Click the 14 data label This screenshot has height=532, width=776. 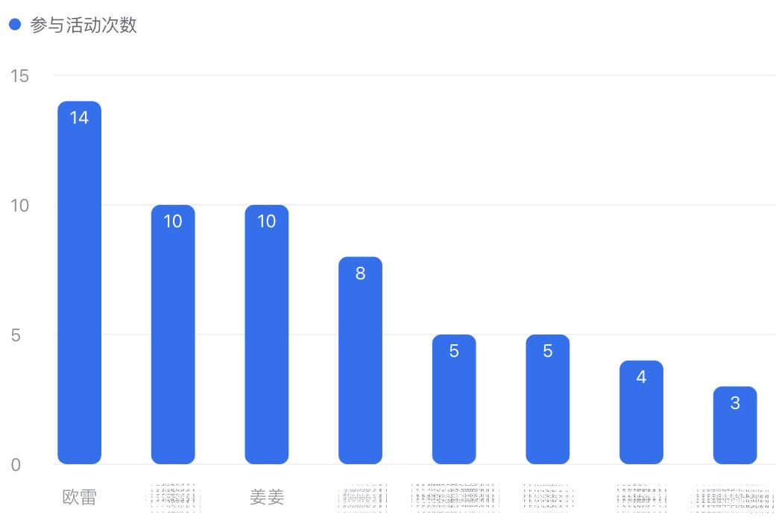pyautogui.click(x=79, y=118)
